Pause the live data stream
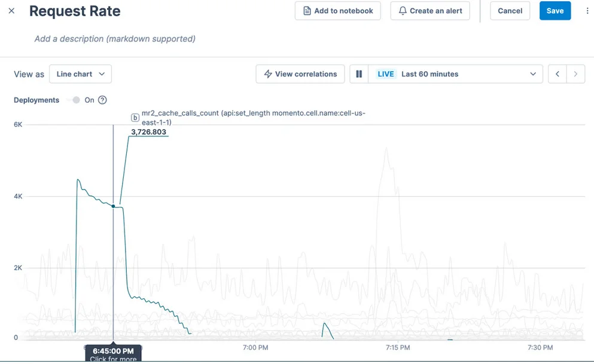This screenshot has width=594, height=364. [x=359, y=74]
